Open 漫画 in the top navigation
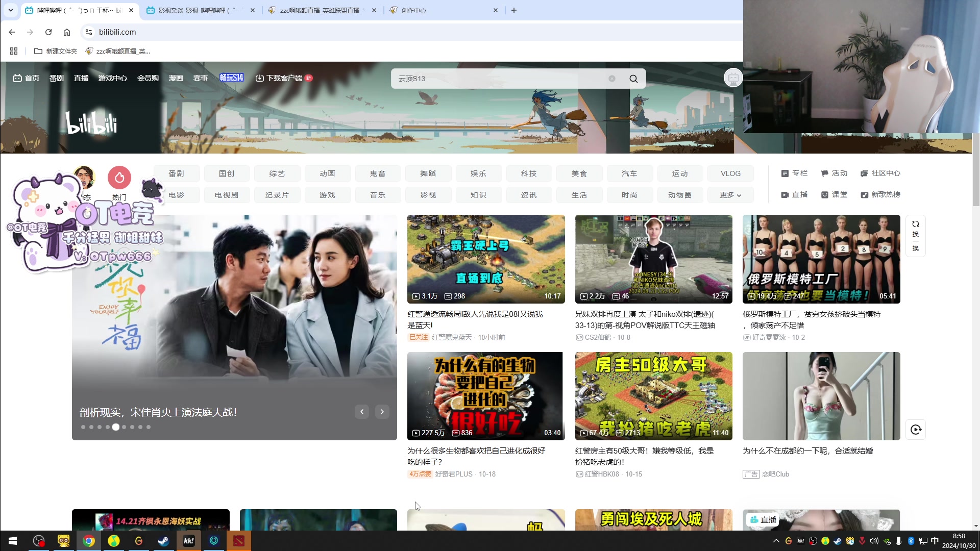The width and height of the screenshot is (980, 551). [176, 78]
